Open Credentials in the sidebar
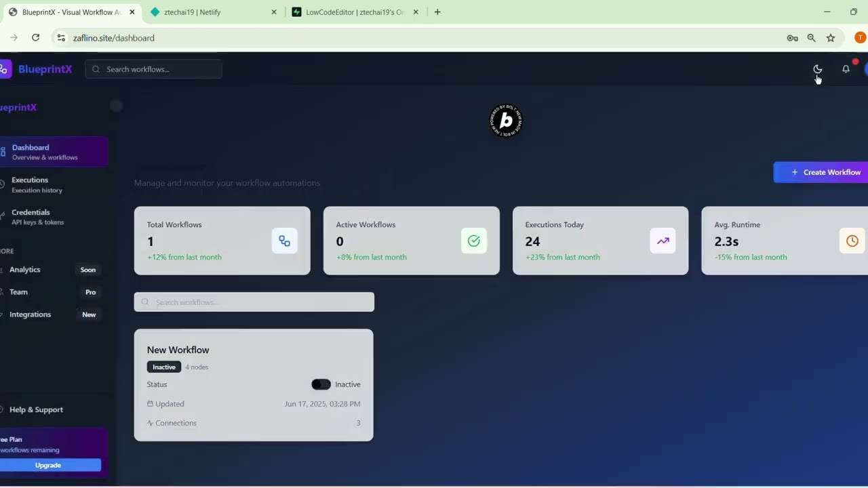This screenshot has width=868, height=488. [54, 217]
